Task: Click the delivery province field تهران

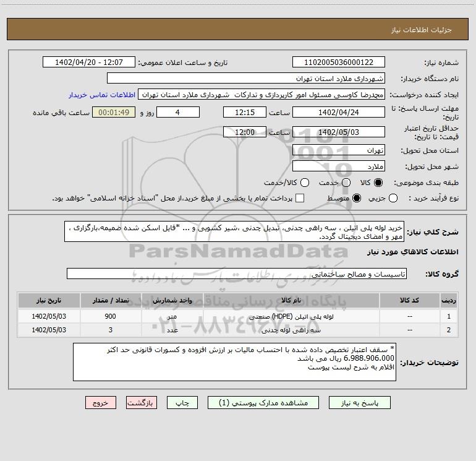Action: click(x=339, y=150)
